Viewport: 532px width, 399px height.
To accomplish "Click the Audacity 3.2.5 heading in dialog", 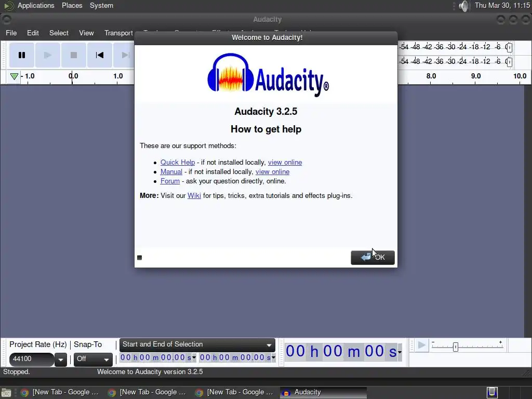I will [x=265, y=111].
